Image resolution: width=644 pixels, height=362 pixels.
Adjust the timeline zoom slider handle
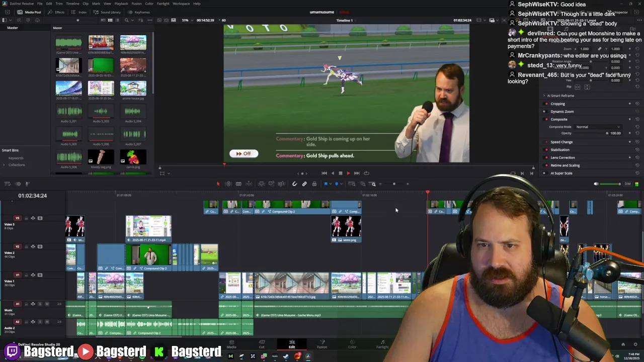[x=394, y=184]
